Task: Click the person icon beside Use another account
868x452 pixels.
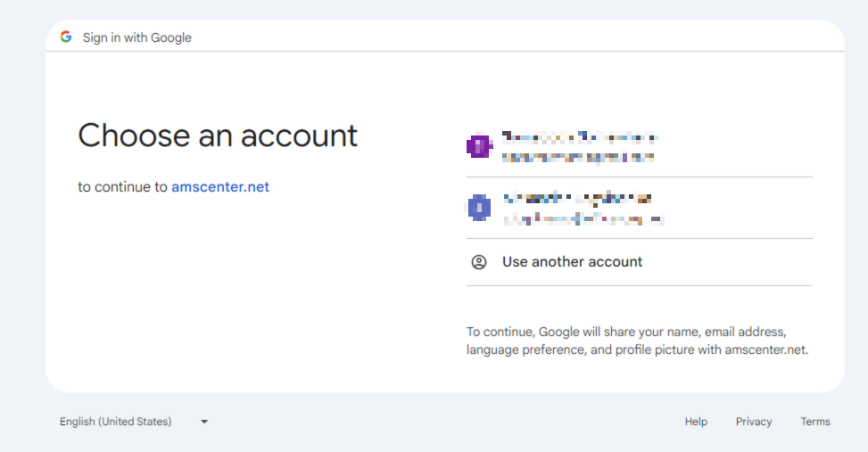Action: point(479,262)
